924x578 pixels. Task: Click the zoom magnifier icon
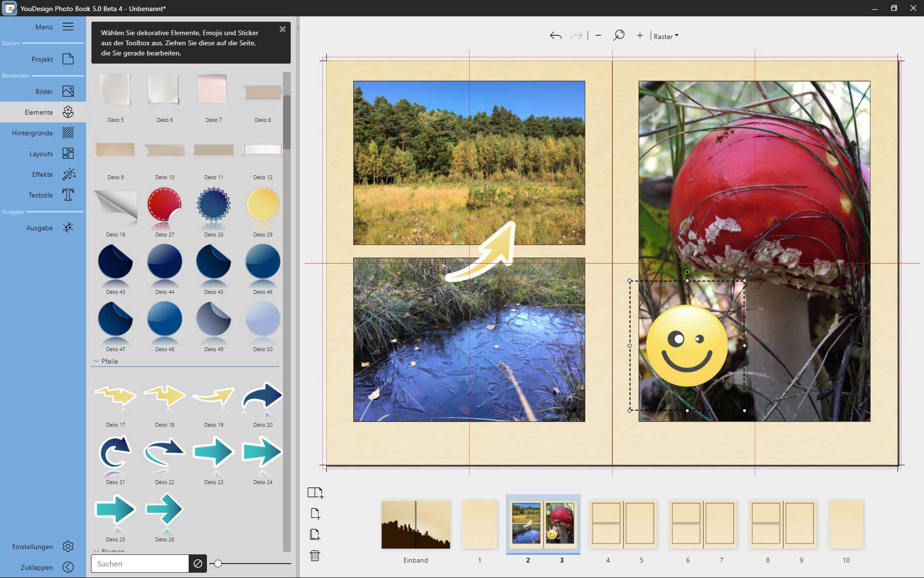[x=619, y=35]
